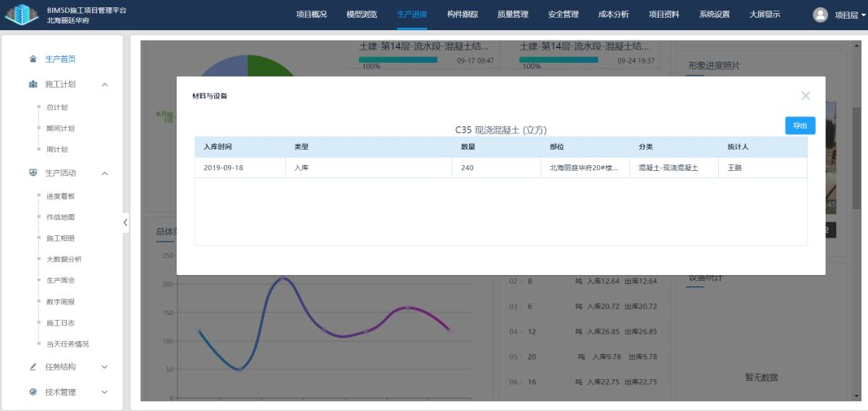Select the 生产进度 menu

point(412,15)
